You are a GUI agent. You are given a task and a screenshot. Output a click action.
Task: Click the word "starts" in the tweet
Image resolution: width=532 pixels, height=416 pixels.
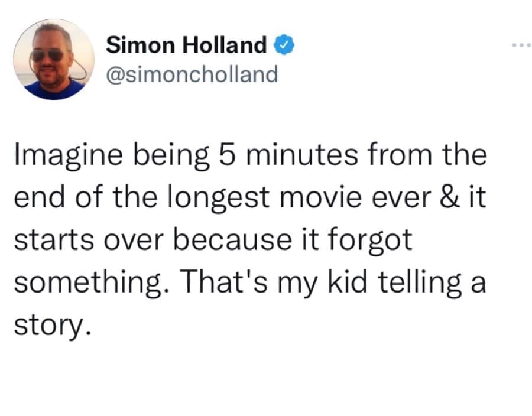(47, 240)
